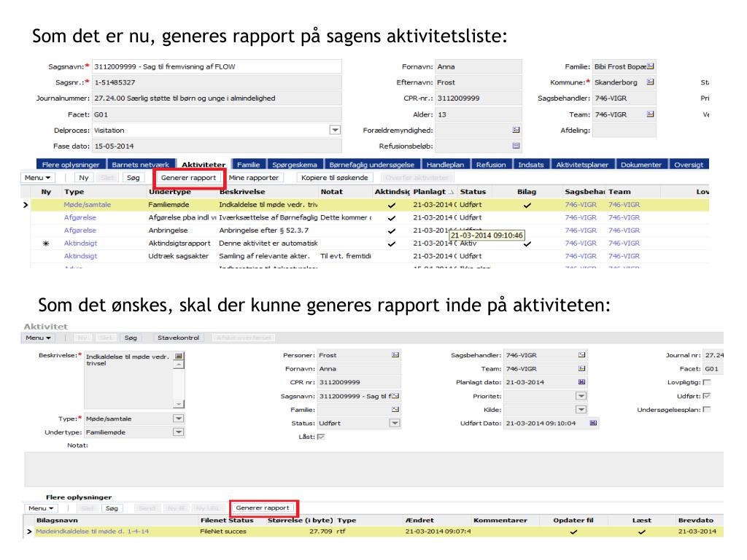Open the Planlagt dato calendar icon

(581, 382)
